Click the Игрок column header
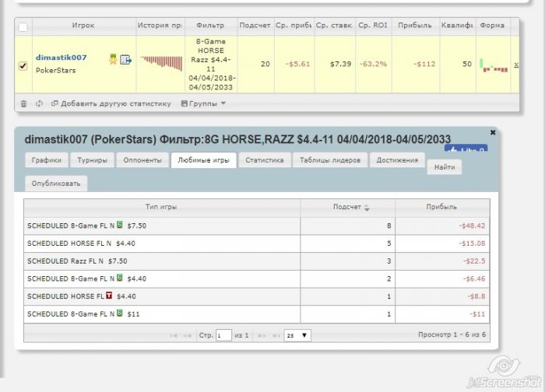545x392 pixels. coord(83,26)
